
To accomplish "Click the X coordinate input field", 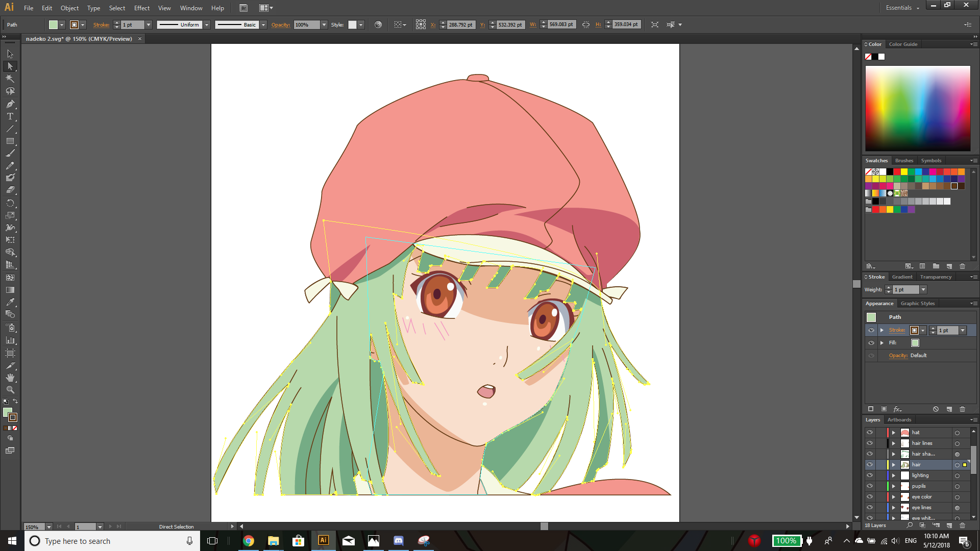I will coord(461,24).
